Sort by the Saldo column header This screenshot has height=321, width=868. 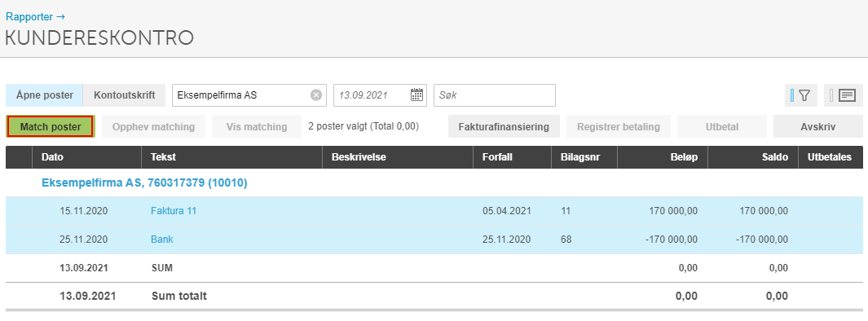[753, 157]
